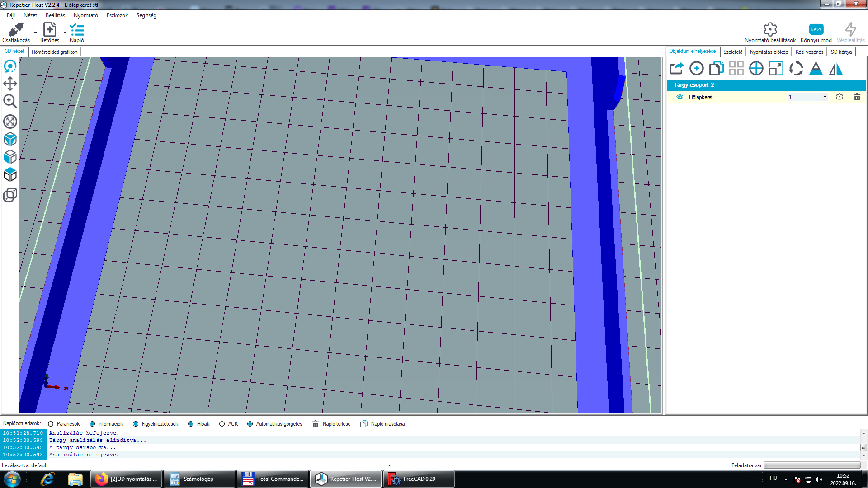Toggle visibility eye for Előlapkeret
This screenshot has width=868, height=488.
(x=679, y=97)
